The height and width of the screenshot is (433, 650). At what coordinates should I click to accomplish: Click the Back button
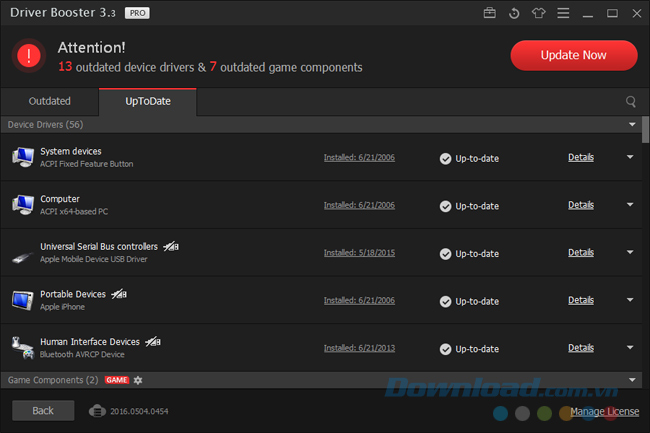point(43,411)
